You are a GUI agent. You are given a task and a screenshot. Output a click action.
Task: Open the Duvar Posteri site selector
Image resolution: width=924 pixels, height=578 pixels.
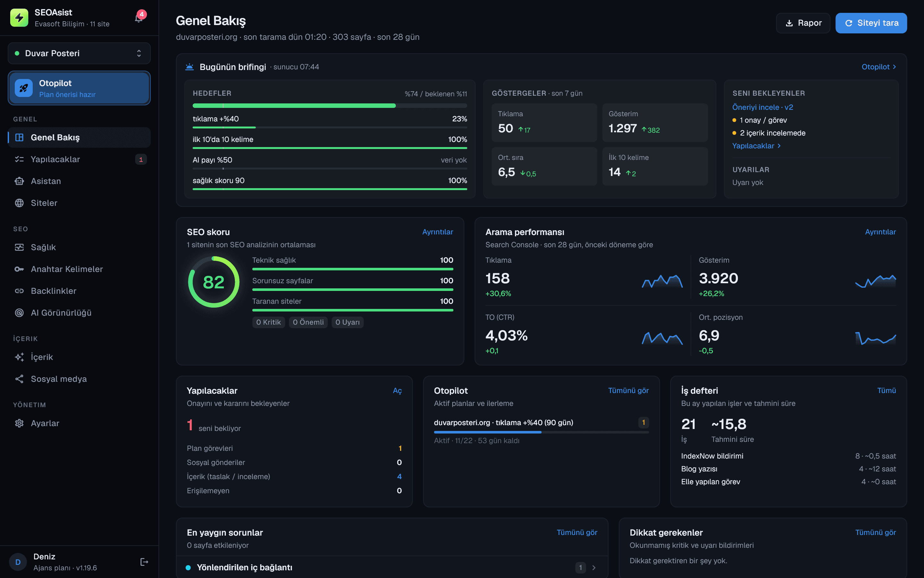(x=79, y=53)
